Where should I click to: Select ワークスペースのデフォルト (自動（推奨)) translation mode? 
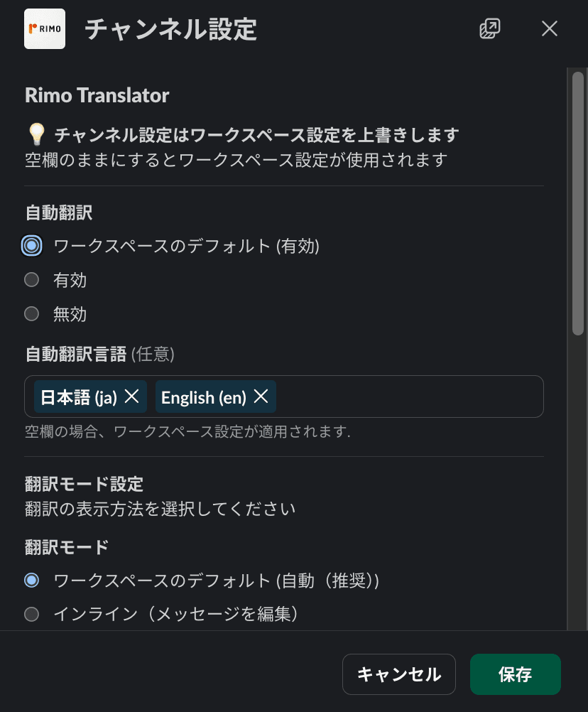(31, 579)
